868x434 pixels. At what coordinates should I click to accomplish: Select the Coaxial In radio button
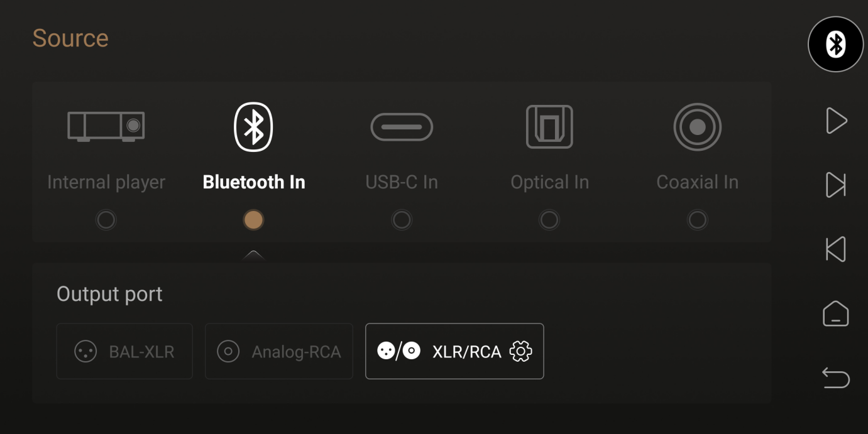coord(697,220)
